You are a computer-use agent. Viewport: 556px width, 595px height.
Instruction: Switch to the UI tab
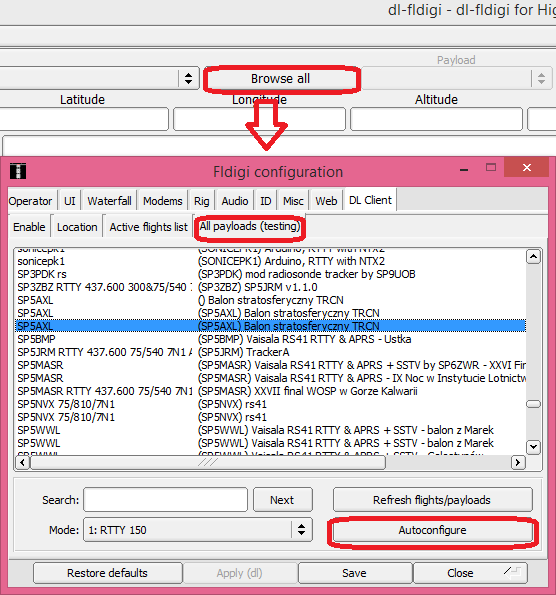69,201
